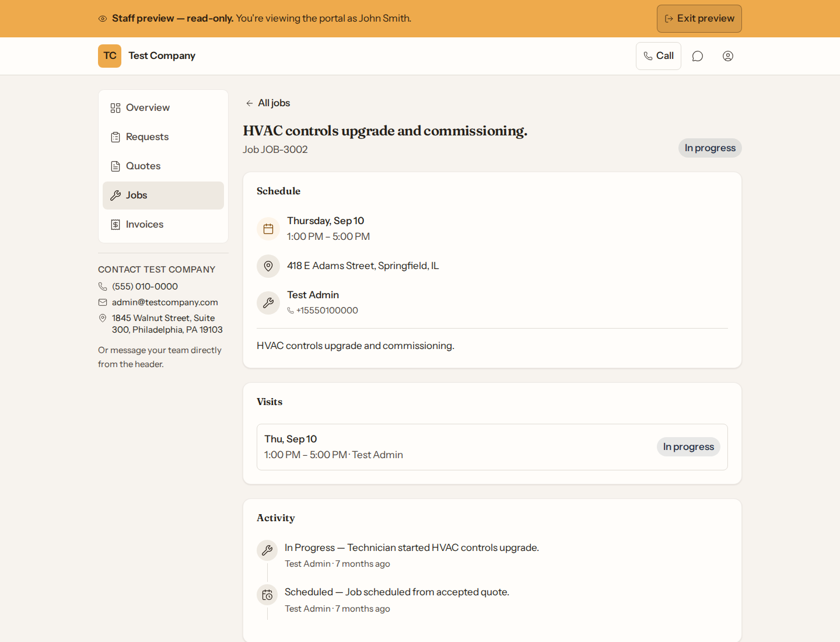The height and width of the screenshot is (642, 840).
Task: Click the In progress badge in the Visits row
Action: (688, 447)
